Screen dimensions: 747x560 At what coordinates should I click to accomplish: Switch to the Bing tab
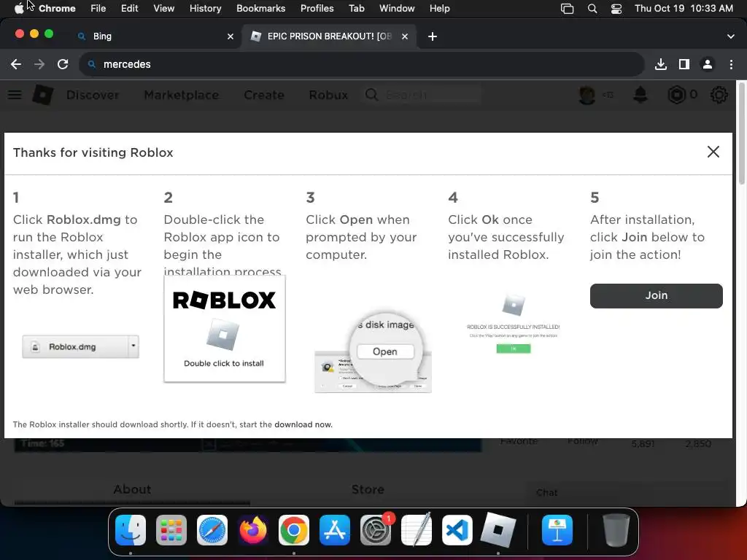click(x=155, y=36)
